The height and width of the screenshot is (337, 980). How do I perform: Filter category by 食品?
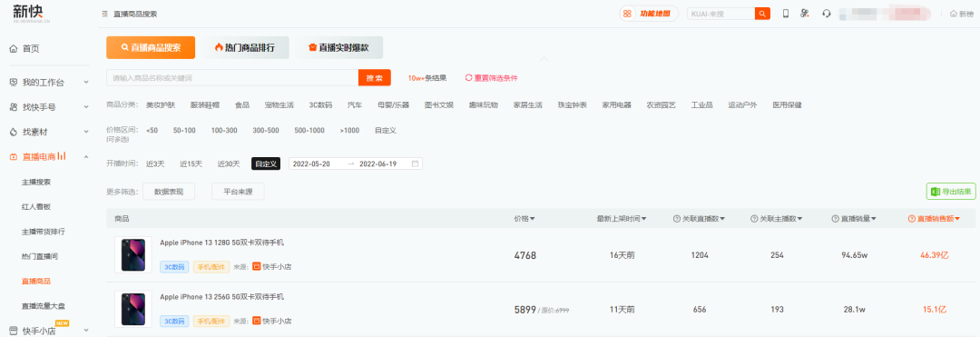[242, 105]
